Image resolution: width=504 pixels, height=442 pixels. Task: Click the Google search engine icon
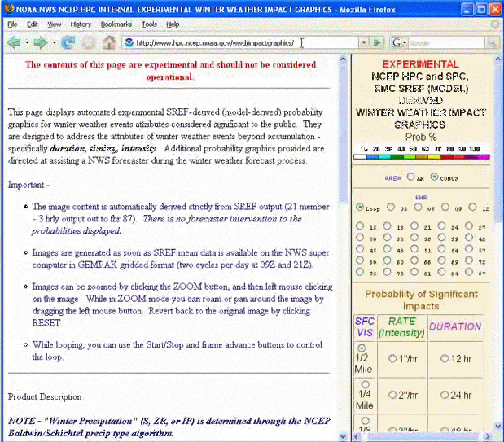(396, 42)
